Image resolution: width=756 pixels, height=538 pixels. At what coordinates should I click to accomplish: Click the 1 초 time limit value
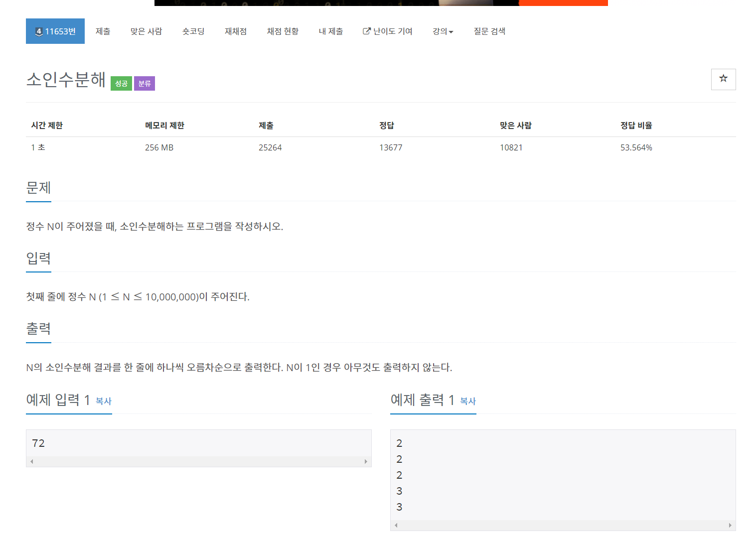tap(38, 147)
